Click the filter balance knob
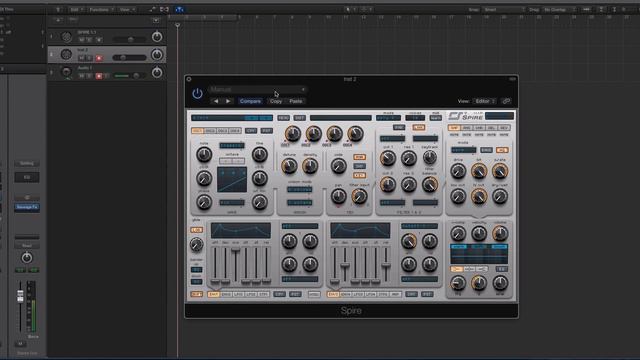Image resolution: width=640 pixels, height=360 pixels. point(429,185)
